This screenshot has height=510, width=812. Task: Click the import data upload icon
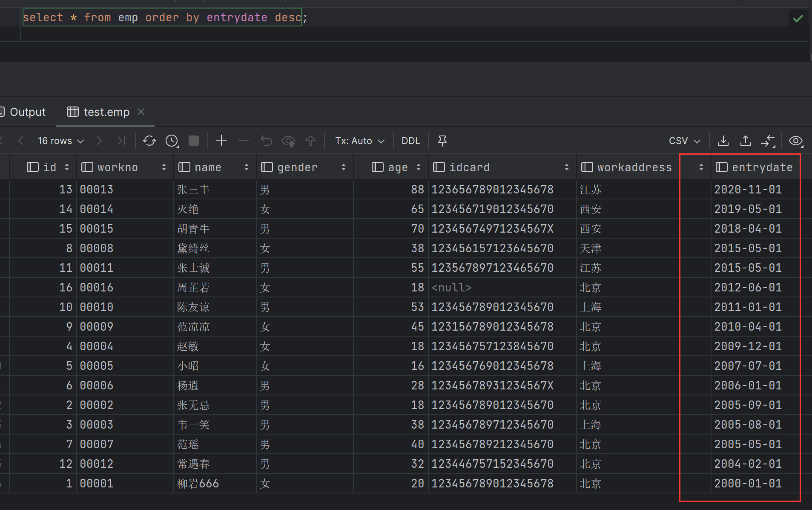(746, 141)
